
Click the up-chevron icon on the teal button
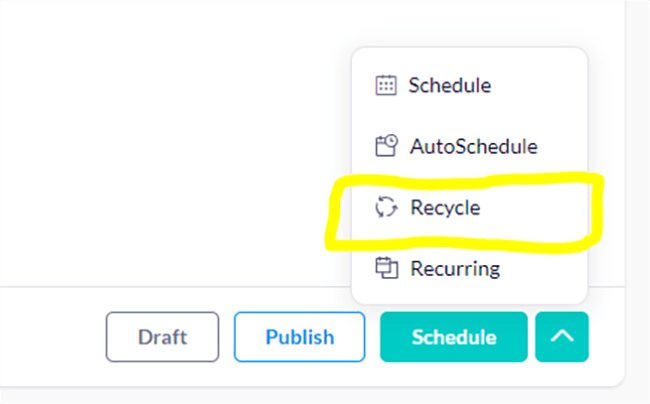[562, 337]
